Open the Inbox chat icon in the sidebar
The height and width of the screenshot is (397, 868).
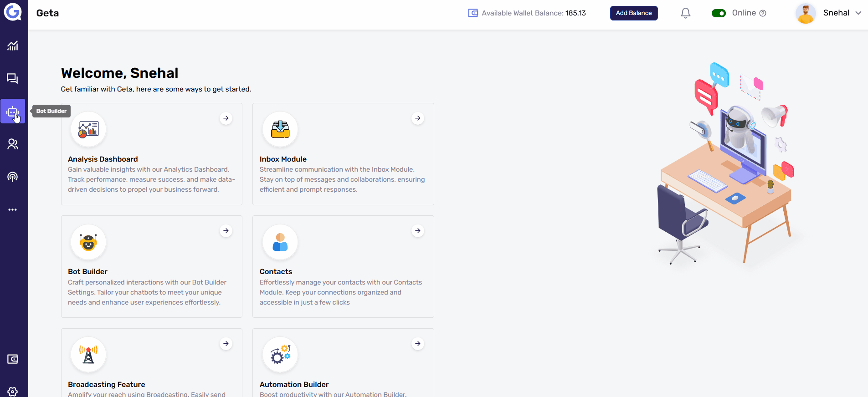pos(13,78)
